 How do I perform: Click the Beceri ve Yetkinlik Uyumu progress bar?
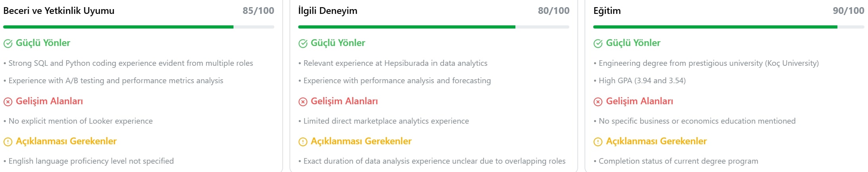[x=139, y=27]
